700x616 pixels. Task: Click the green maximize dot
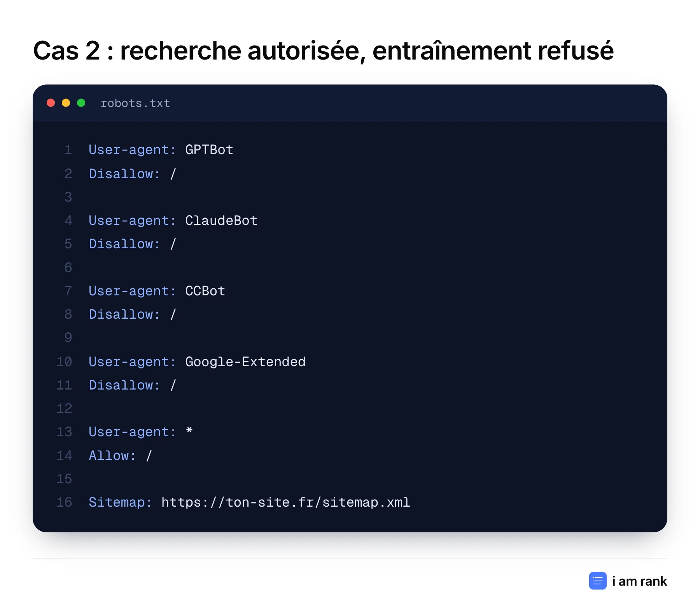(x=81, y=103)
